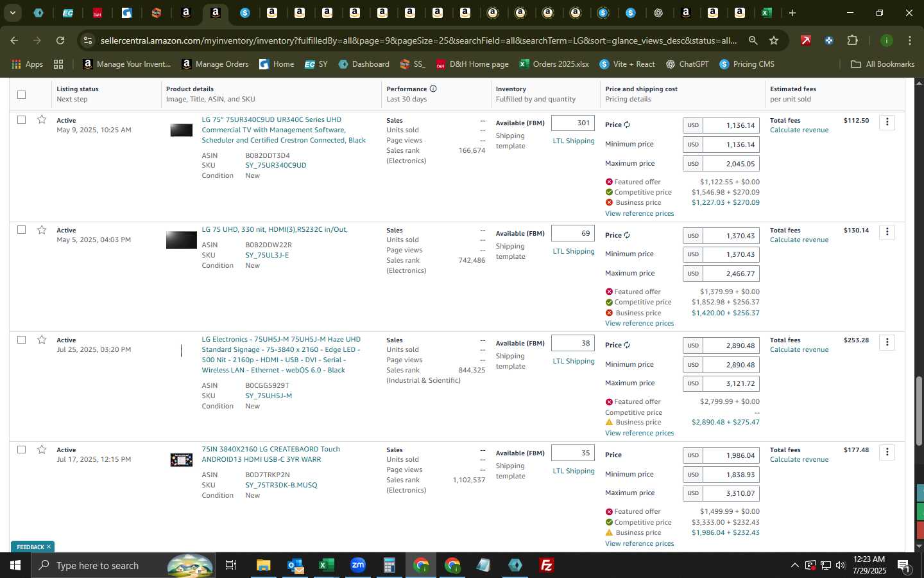Click the zoom magnifier icon in the address bar

point(753,40)
